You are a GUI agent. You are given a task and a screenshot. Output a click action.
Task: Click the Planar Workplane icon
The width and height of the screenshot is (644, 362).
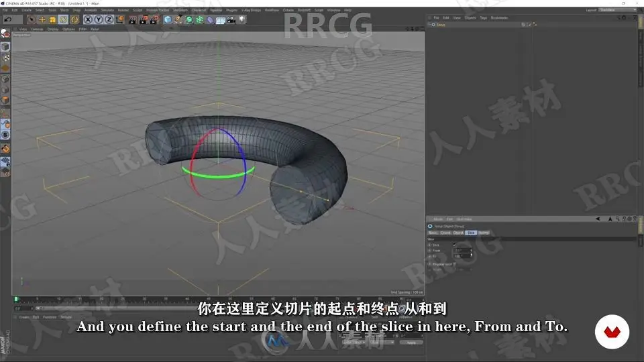(x=5, y=172)
